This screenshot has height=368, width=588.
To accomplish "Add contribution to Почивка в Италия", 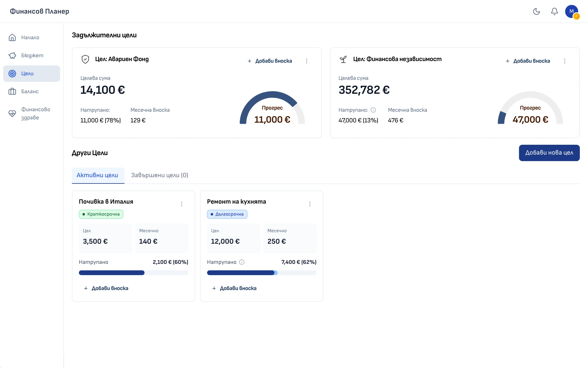I will pos(106,288).
